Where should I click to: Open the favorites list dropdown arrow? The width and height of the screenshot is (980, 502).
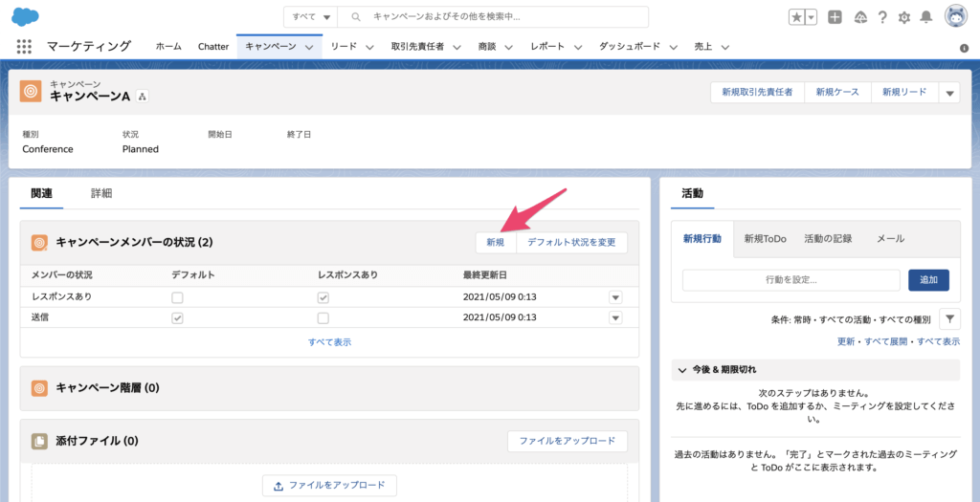click(x=811, y=17)
